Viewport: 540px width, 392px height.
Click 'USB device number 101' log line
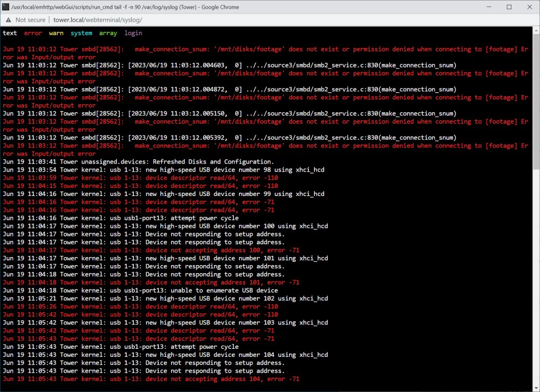pyautogui.click(x=165, y=258)
